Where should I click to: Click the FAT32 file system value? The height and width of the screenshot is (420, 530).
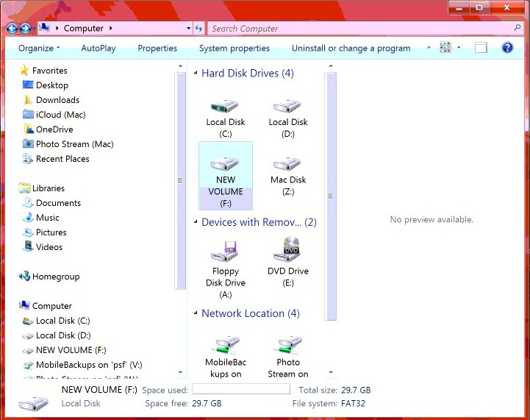click(x=354, y=403)
